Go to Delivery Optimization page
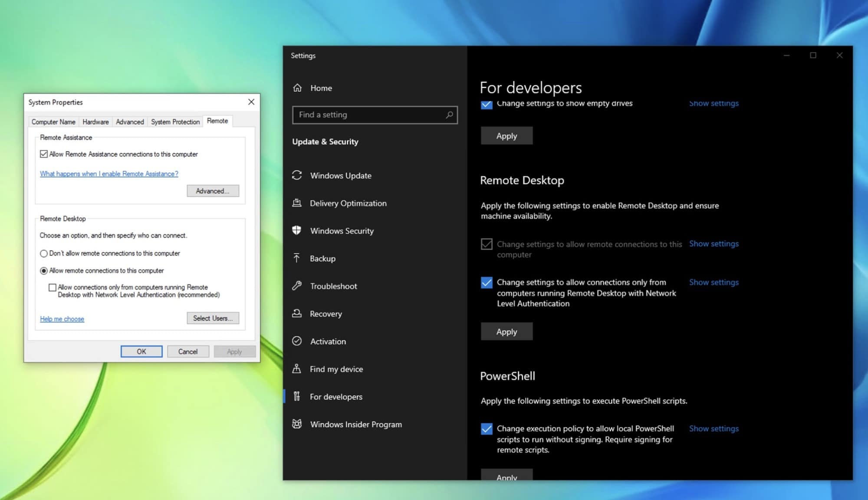This screenshot has width=868, height=500. pos(375,203)
